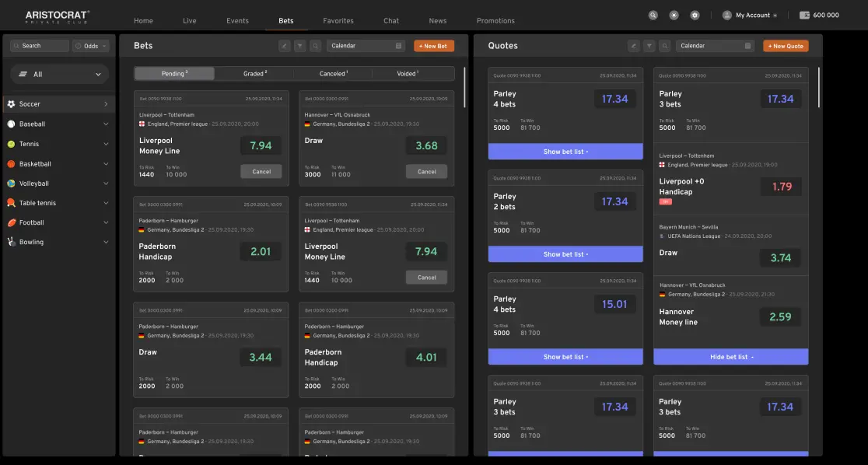868x465 pixels.
Task: Open the All sports filter dropdown
Action: [x=58, y=72]
